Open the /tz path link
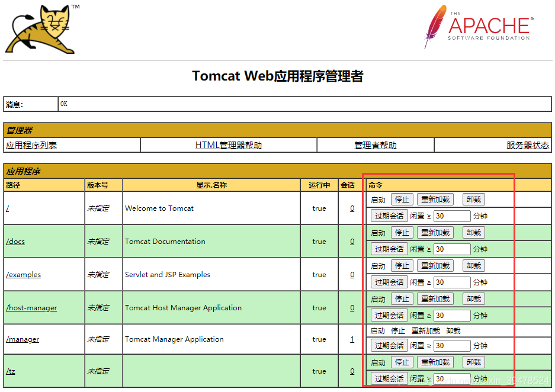This screenshot has width=555, height=392. [10, 371]
